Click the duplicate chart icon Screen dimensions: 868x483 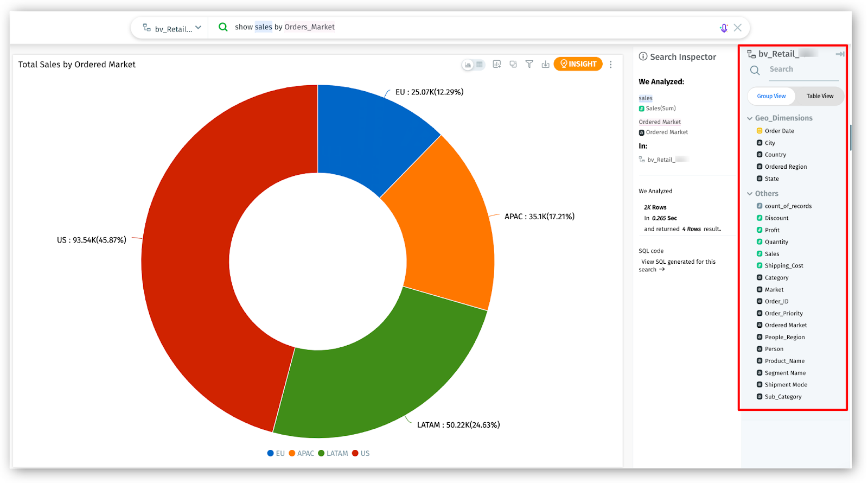[513, 64]
